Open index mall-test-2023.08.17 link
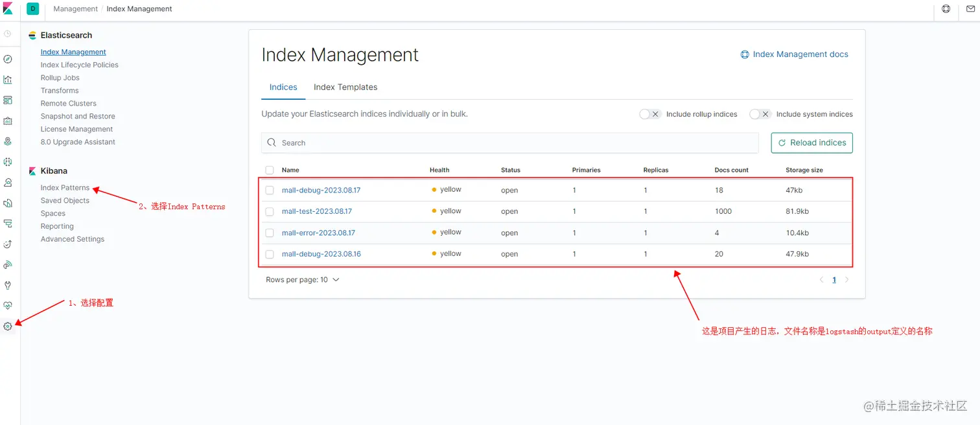 (317, 211)
